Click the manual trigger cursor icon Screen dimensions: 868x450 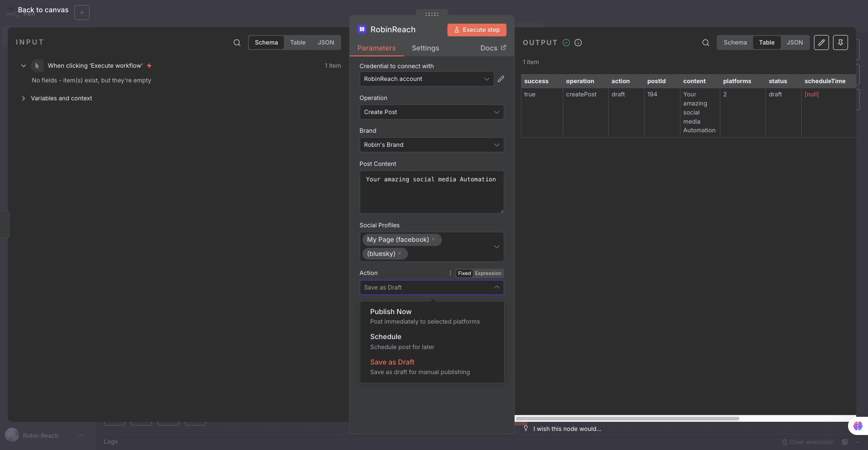pyautogui.click(x=37, y=66)
